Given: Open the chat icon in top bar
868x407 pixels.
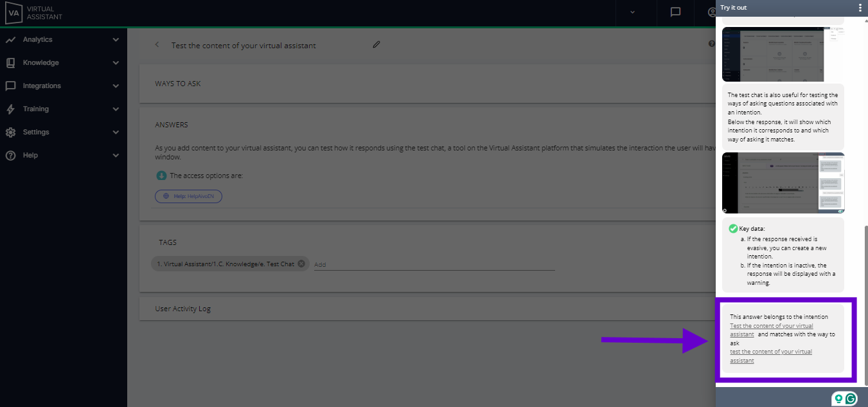Looking at the screenshot, I should click(x=675, y=12).
